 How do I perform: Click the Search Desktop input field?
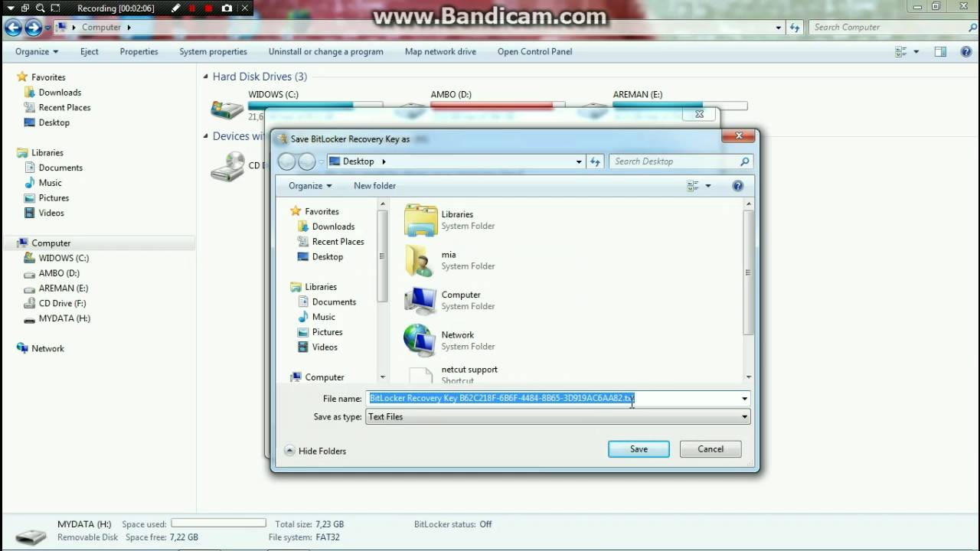(674, 161)
